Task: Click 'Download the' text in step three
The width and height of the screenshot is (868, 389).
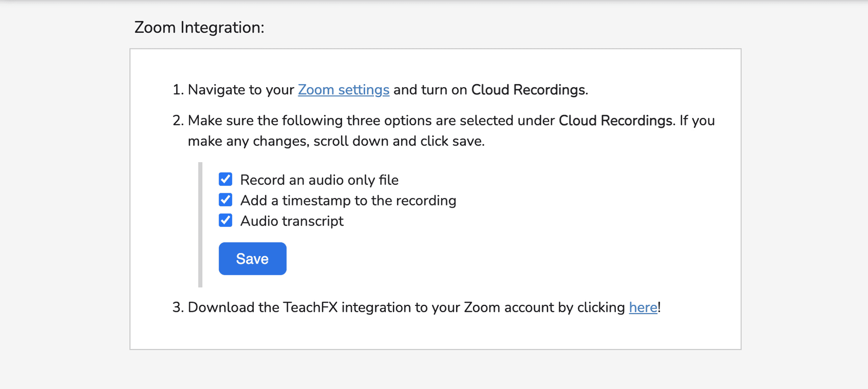Action: [233, 307]
